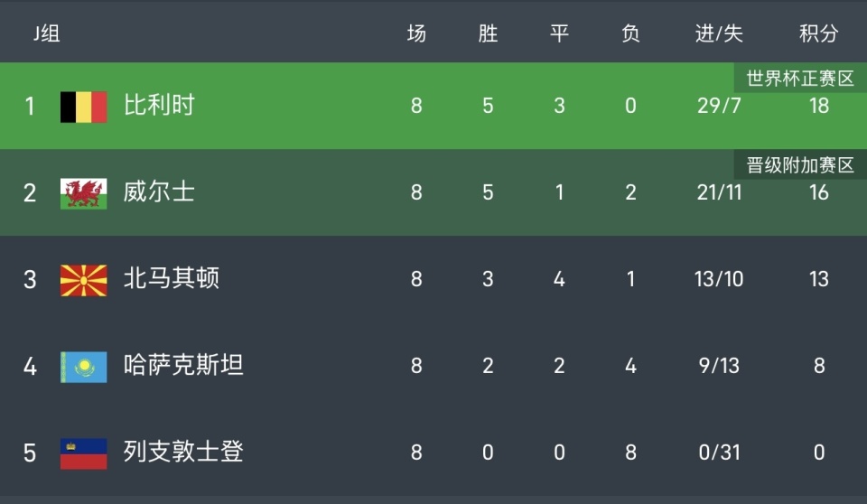This screenshot has height=504, width=867.
Task: Select the 北马其顿 team name
Action: [172, 279]
